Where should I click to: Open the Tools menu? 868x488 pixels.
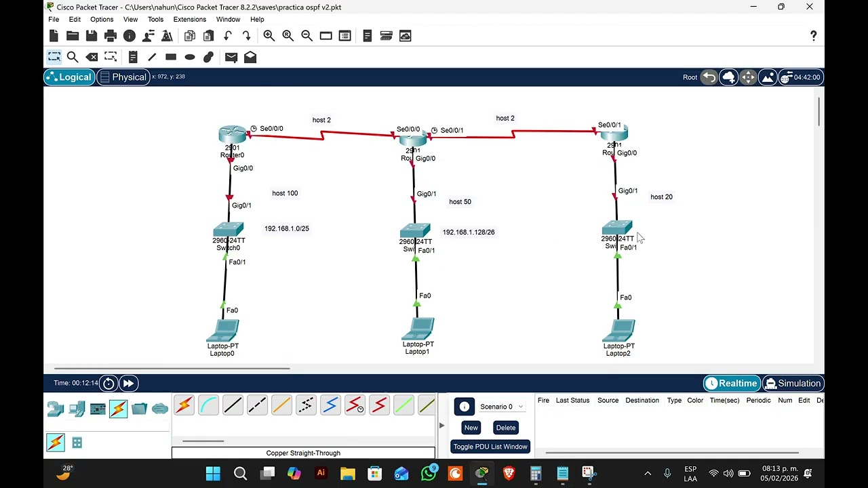pyautogui.click(x=155, y=20)
